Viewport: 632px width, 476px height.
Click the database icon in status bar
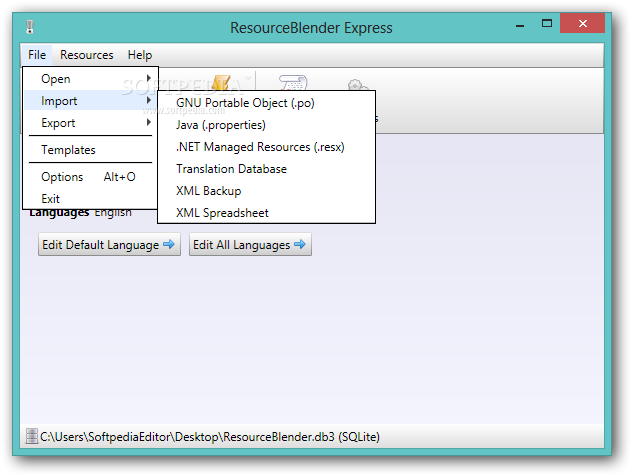click(31, 436)
